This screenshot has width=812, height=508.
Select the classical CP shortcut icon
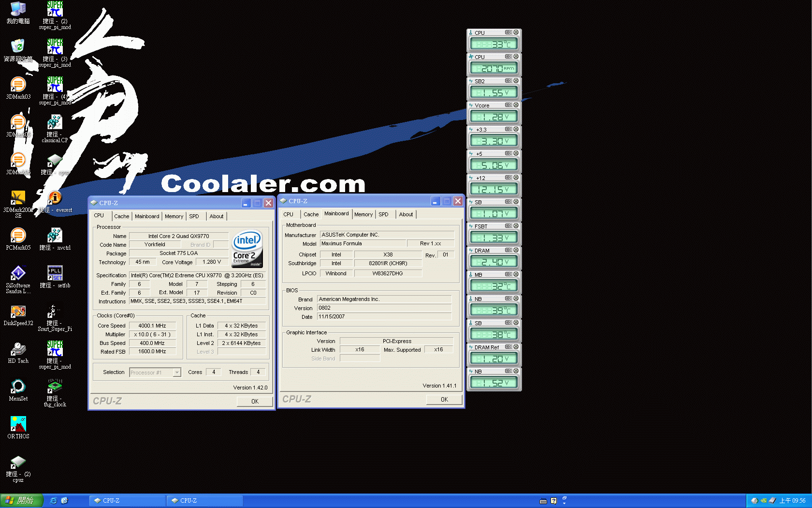(x=55, y=128)
